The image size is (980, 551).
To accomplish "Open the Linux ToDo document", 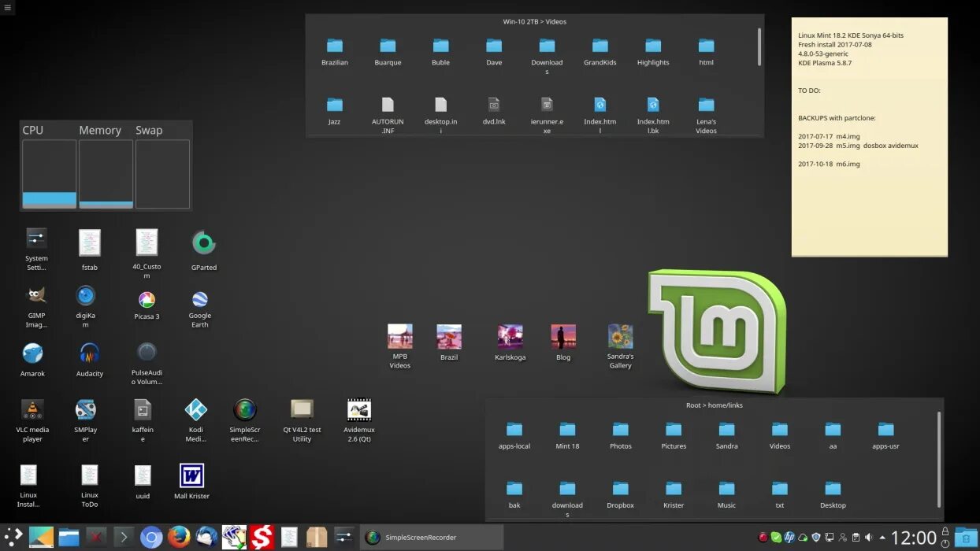I will point(90,486).
